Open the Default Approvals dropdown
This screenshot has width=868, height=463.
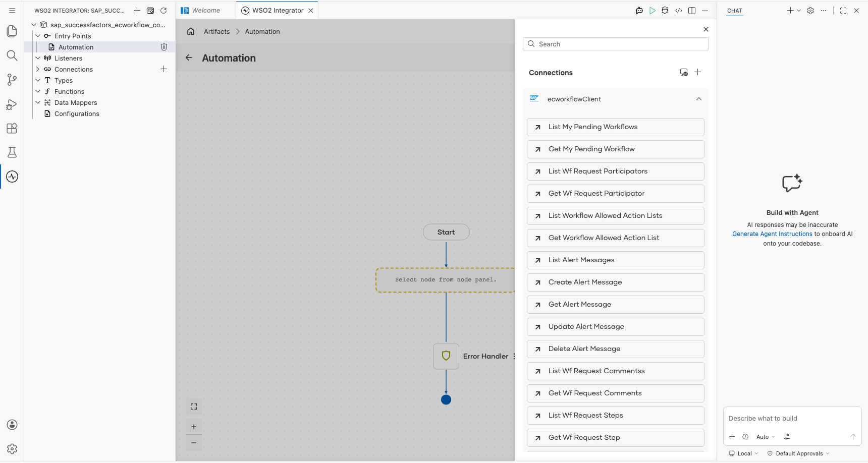[798, 453]
